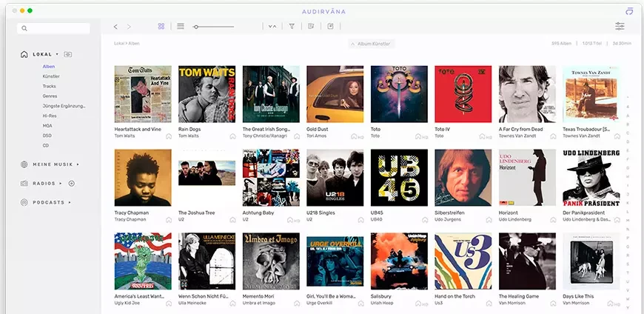Viewport: 644px width, 314px height.
Task: Open the audio settings sliders icon
Action: (x=620, y=27)
